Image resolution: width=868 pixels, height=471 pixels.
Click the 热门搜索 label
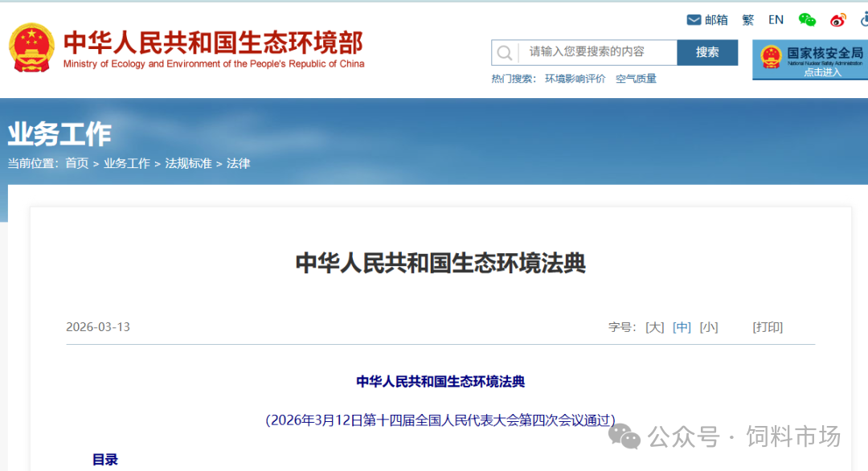pyautogui.click(x=513, y=79)
